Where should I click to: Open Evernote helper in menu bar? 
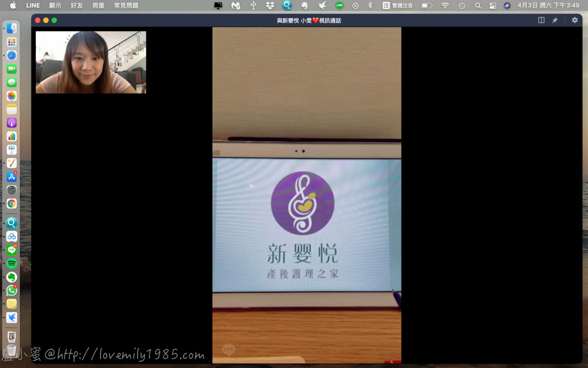(x=305, y=5)
